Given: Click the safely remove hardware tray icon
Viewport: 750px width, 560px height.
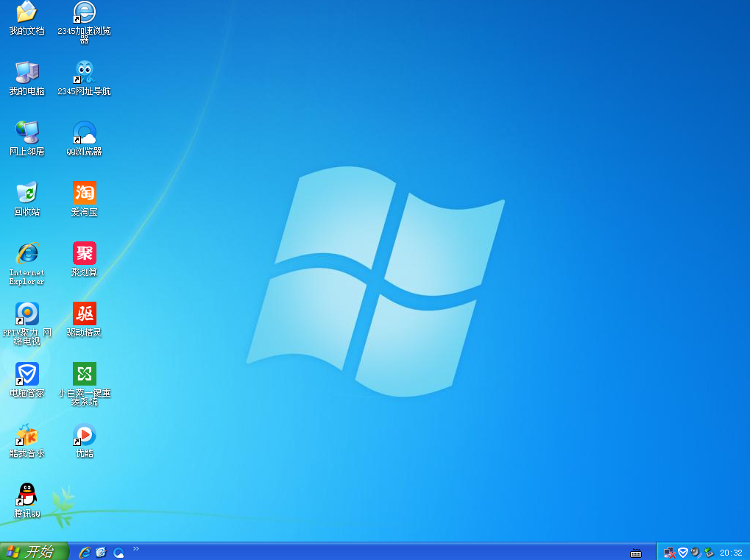Looking at the screenshot, I should click(x=709, y=553).
